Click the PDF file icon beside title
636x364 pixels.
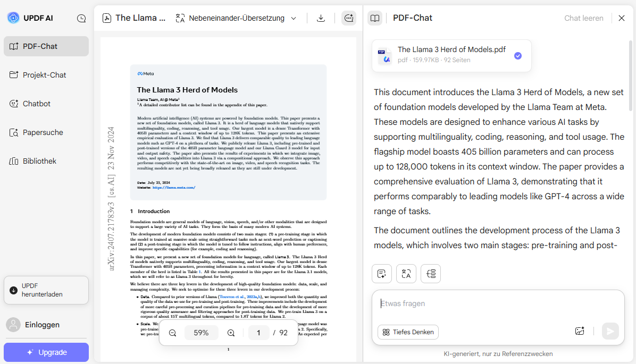(x=107, y=18)
